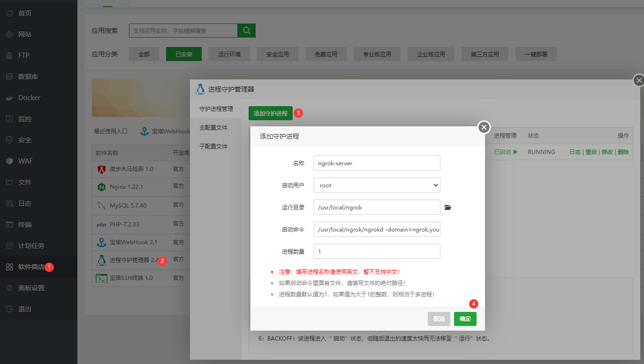644x364 pixels.
Task: Expand the 启动用户 root dropdown
Action: [x=377, y=185]
